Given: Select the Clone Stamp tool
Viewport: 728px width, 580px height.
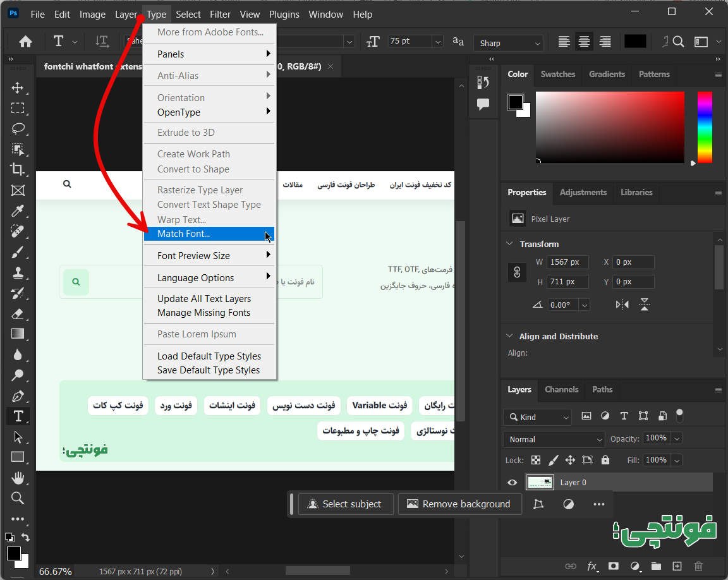Looking at the screenshot, I should pos(18,272).
